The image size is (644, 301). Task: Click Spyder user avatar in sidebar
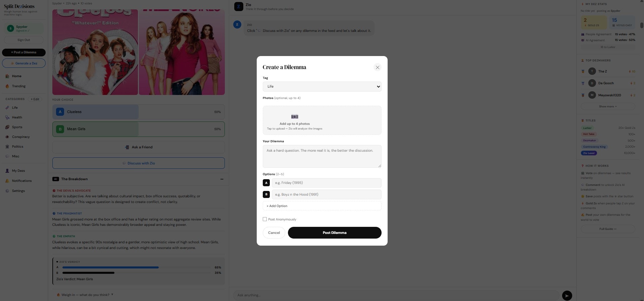(x=10, y=29)
